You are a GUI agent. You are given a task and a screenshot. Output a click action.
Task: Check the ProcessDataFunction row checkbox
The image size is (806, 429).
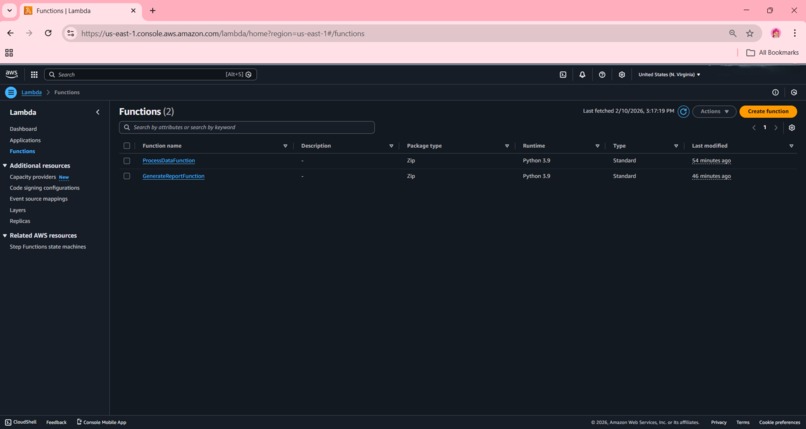pos(126,161)
